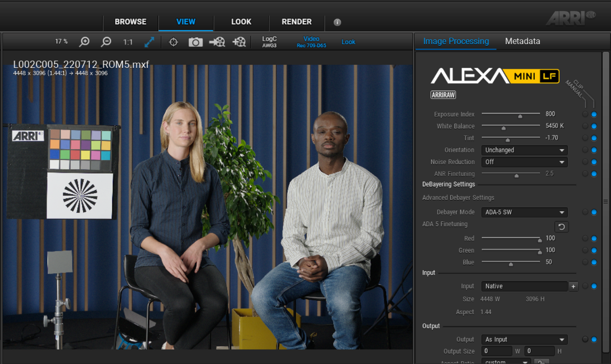Click the plus film-reel add-to-queue icon
611x364 pixels.
click(x=239, y=42)
